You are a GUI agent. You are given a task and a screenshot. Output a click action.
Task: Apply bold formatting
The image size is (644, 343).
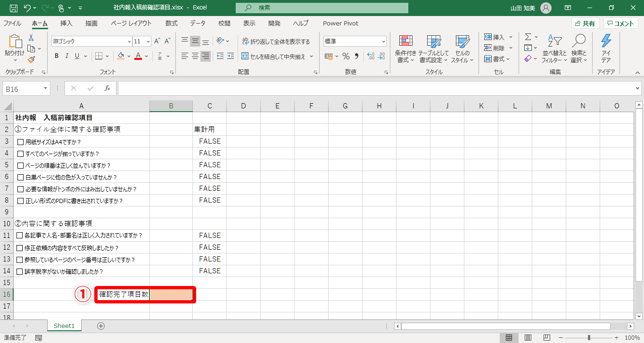57,56
